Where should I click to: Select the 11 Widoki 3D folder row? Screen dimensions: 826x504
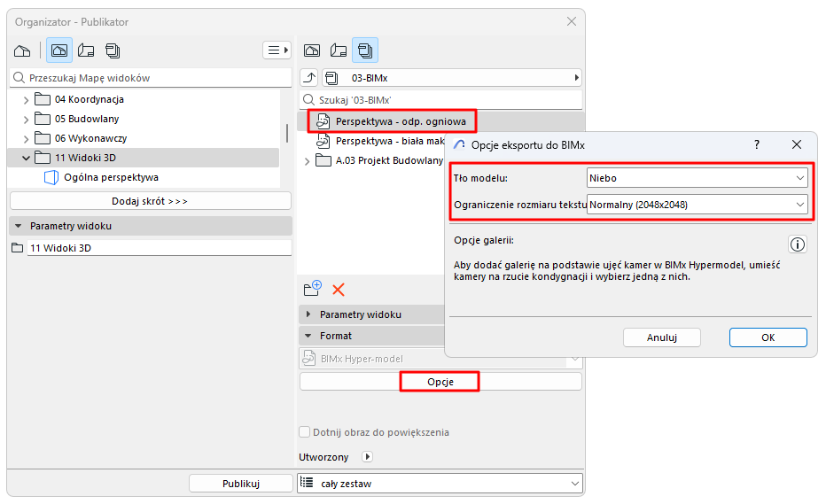(144, 158)
